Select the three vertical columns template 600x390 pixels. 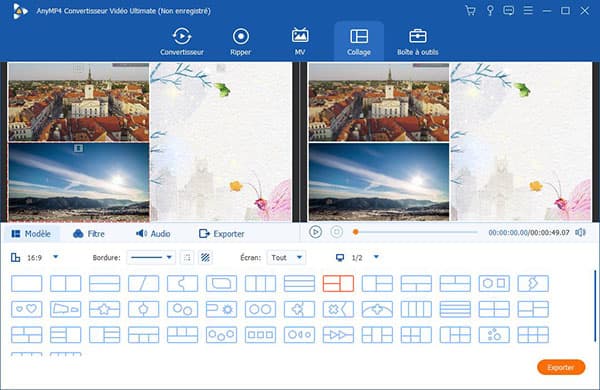[x=260, y=284]
